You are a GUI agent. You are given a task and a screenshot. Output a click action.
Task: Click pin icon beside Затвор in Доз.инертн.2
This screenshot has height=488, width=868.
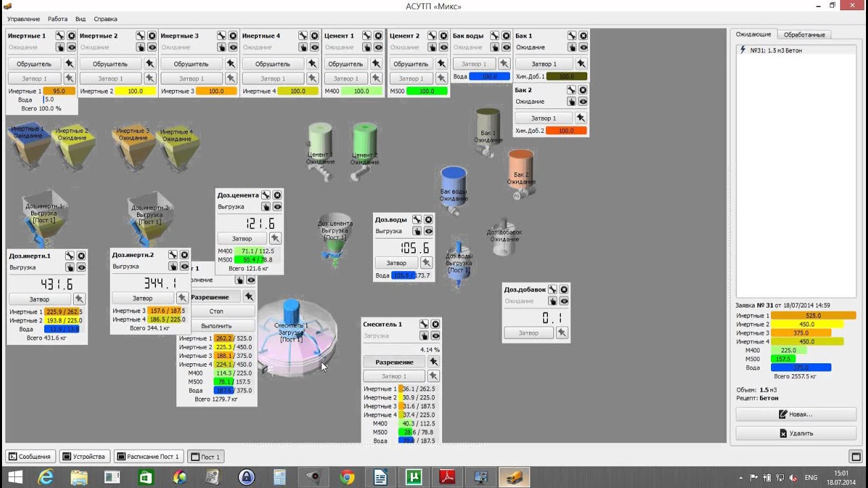(182, 298)
